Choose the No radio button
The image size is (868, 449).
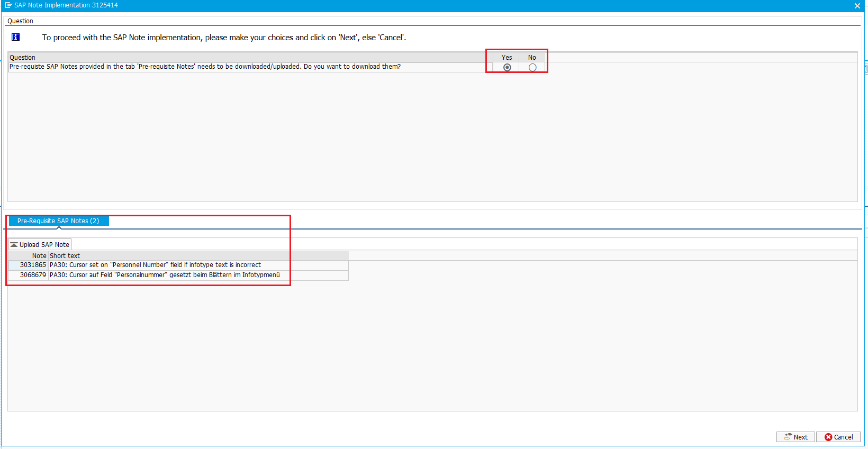click(x=532, y=67)
